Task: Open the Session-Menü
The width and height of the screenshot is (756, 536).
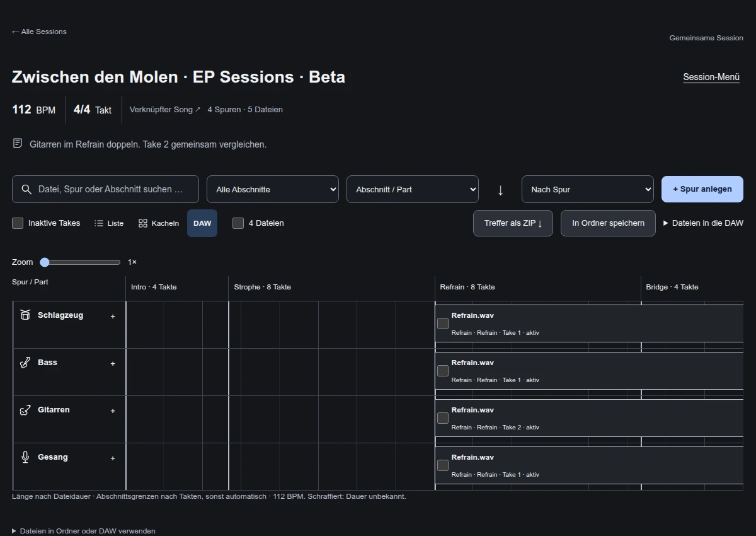Action: pos(711,77)
